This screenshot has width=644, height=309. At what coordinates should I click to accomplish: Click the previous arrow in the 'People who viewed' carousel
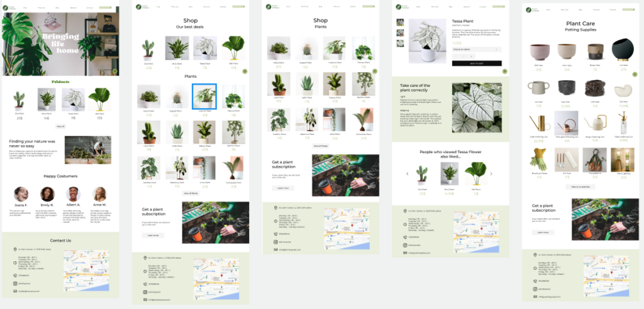coord(406,173)
